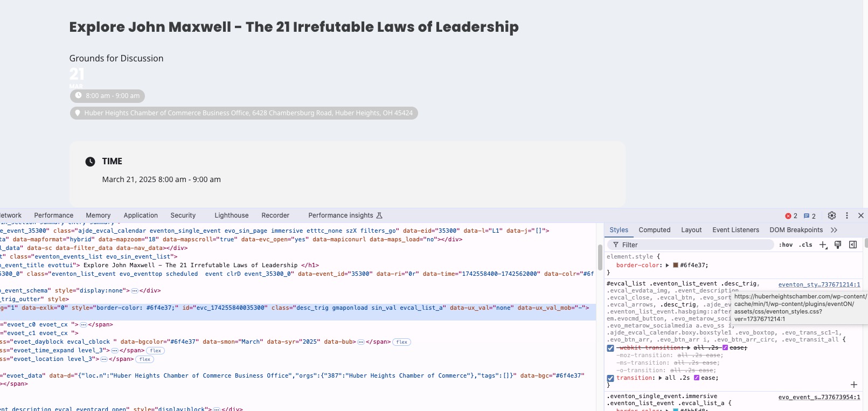Open the DOM Breakpoints tab

click(x=796, y=230)
